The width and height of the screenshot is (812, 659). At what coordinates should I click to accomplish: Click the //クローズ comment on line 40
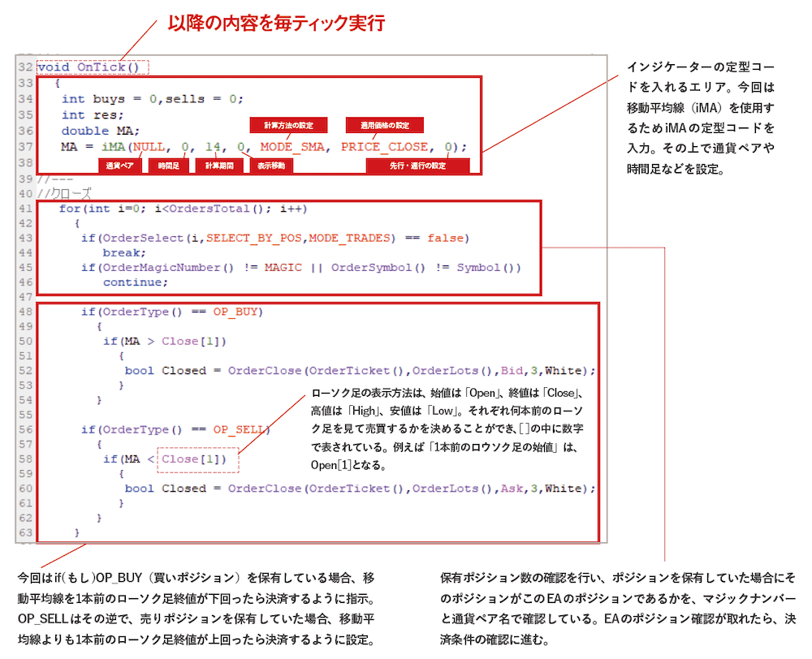pyautogui.click(x=64, y=193)
